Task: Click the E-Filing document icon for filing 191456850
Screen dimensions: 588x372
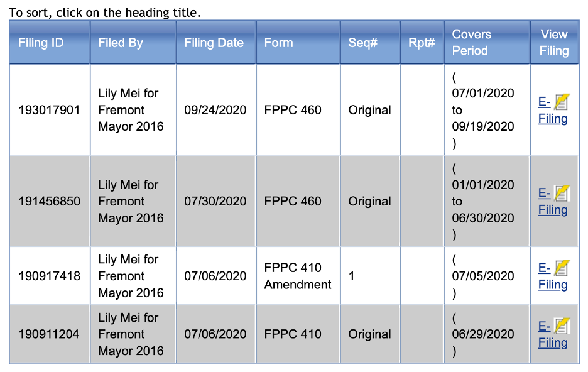Action: click(562, 194)
